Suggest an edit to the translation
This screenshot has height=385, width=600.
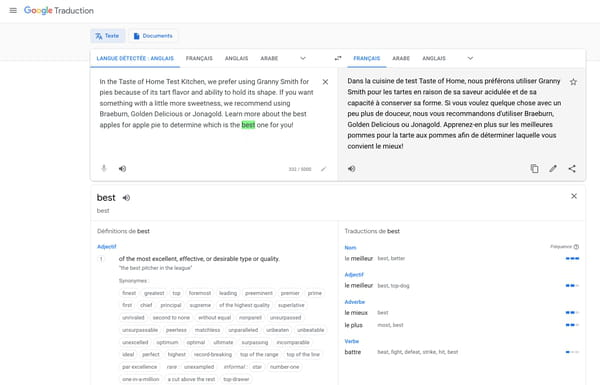[553, 168]
